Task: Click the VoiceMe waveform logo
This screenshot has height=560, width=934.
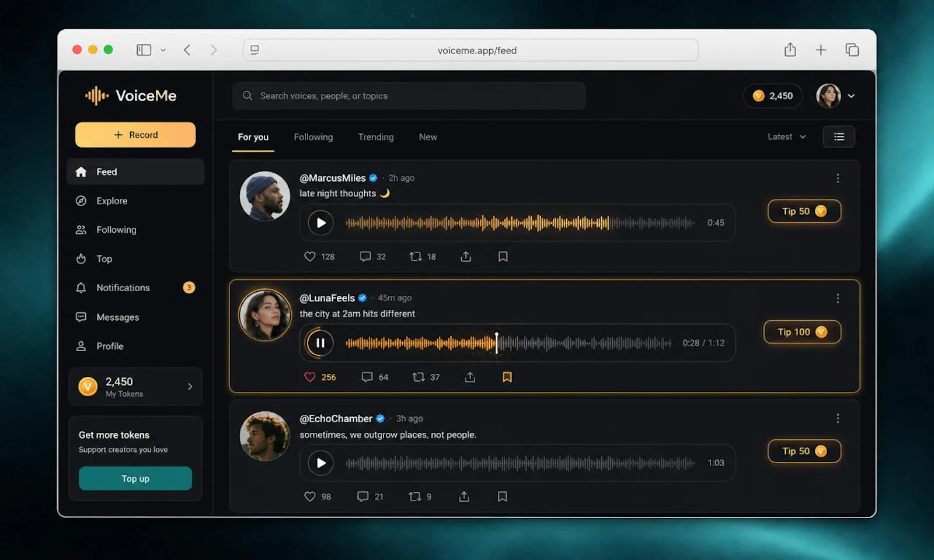Action: [x=97, y=96]
